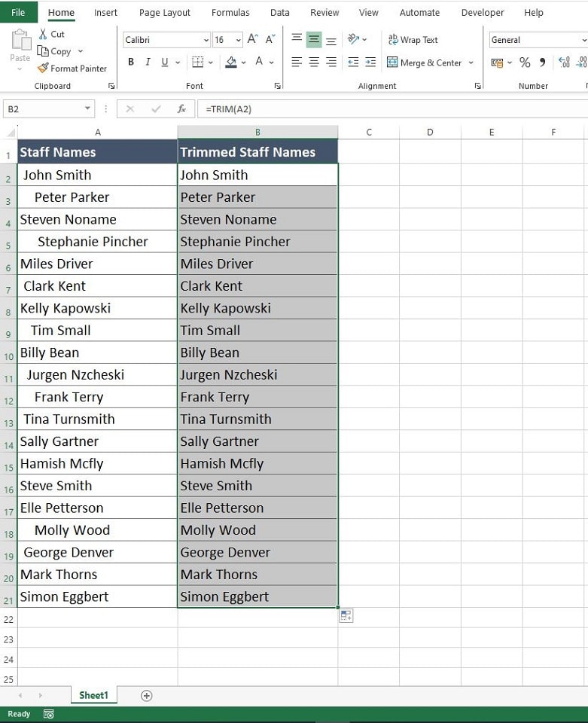Viewport: 588px width, 723px height.
Task: Toggle Align Left
Action: click(297, 62)
